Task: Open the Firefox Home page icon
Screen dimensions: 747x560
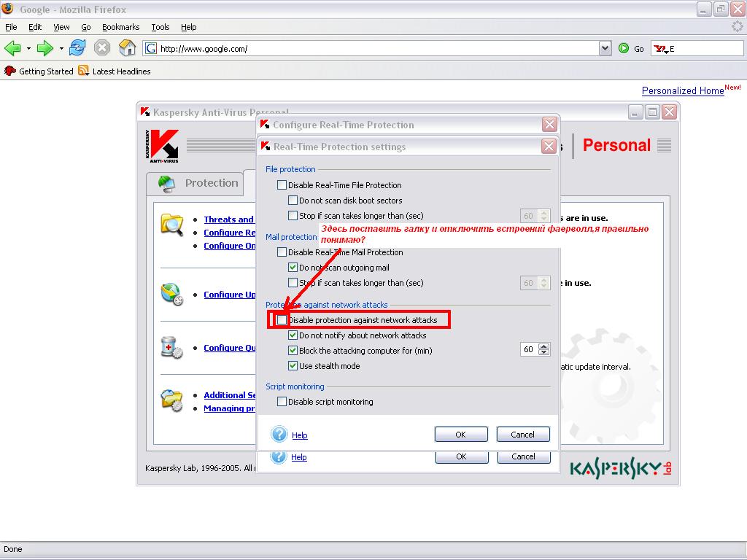Action: (x=128, y=48)
